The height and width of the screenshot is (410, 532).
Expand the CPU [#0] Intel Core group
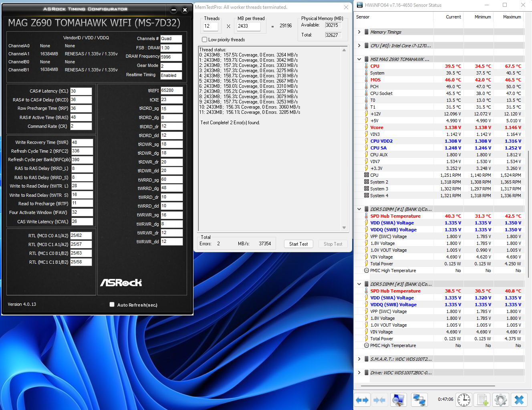tap(359, 46)
